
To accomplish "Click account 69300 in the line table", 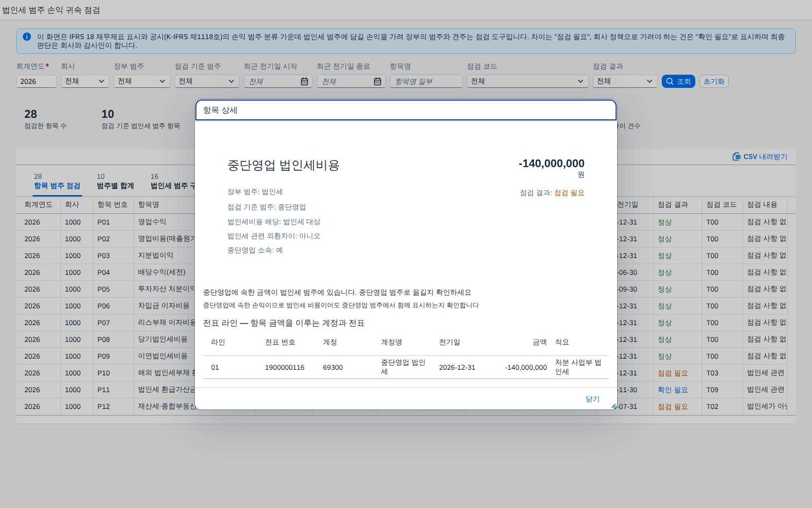I will (x=333, y=367).
